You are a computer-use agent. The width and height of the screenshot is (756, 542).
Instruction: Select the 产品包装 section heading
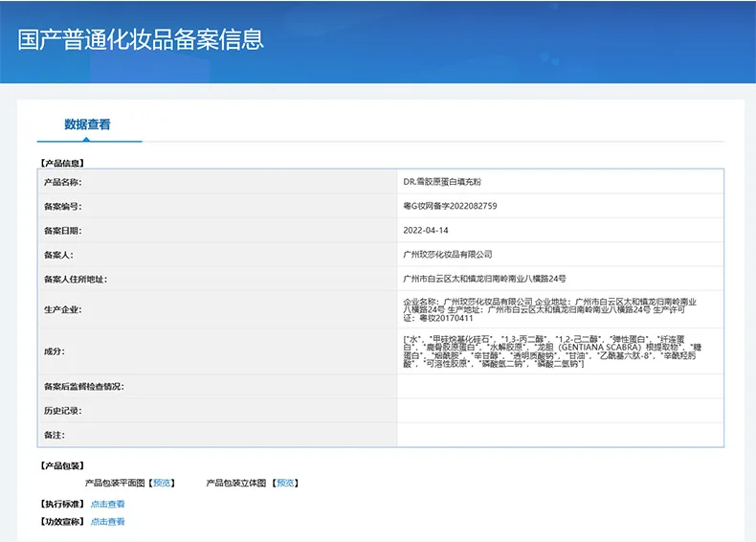point(62,465)
